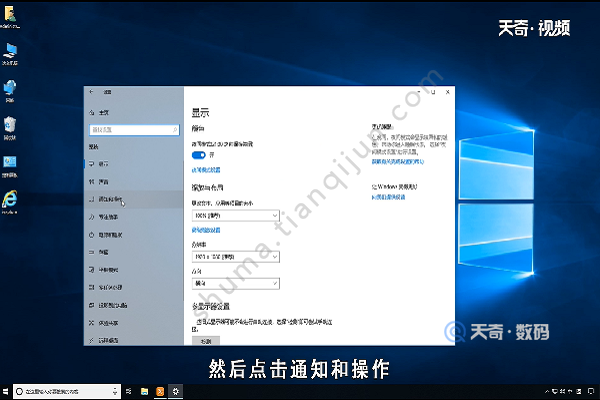Viewport: 600px width, 400px height.
Task: Click the Settings gear icon in the taskbar
Action: coord(176,392)
